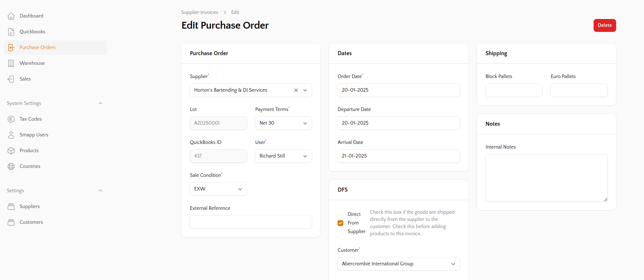Click the Customers sidebar icon
644x280 pixels.
click(x=11, y=222)
